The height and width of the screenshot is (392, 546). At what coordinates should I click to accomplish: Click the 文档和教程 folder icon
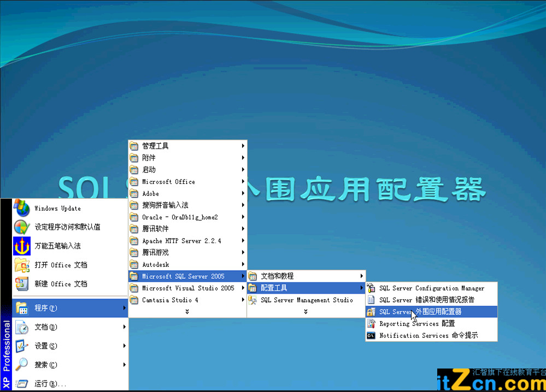pyautogui.click(x=253, y=276)
